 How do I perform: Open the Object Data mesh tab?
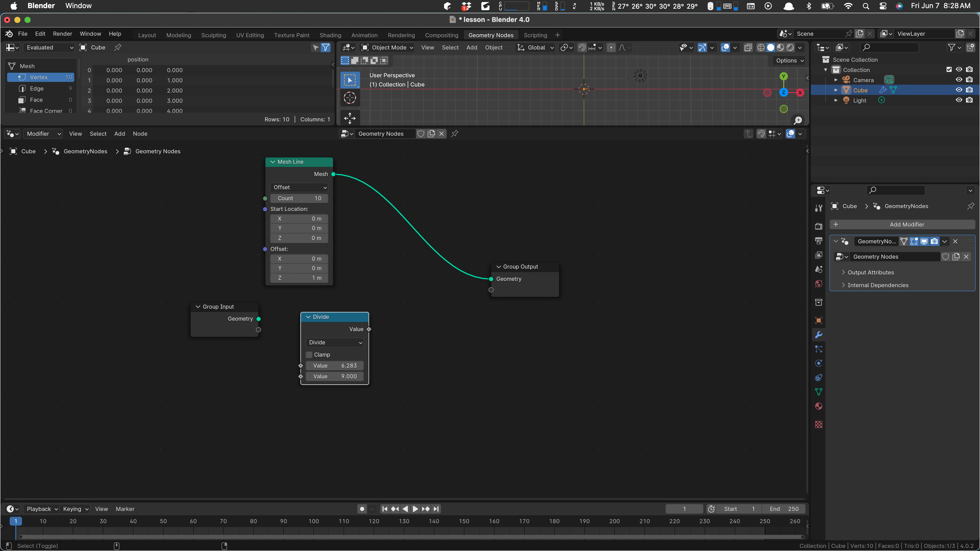click(x=819, y=392)
